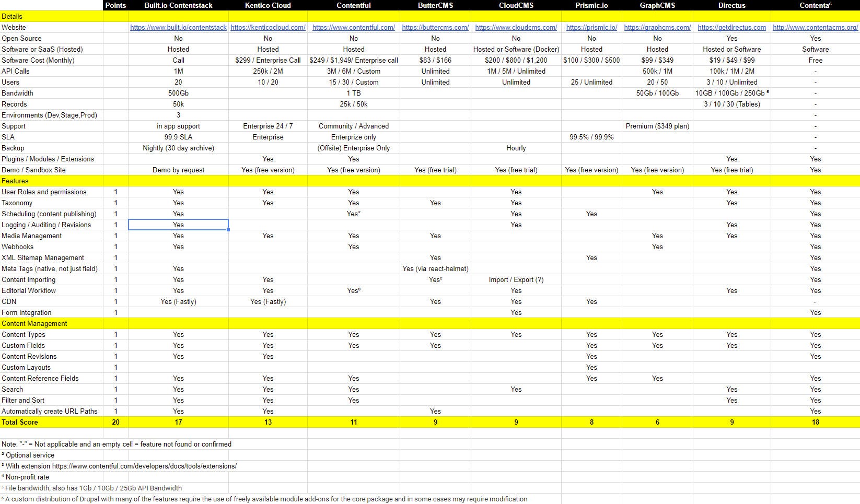Select the ButterCMS column header
The width and height of the screenshot is (860, 504).
pyautogui.click(x=435, y=5)
